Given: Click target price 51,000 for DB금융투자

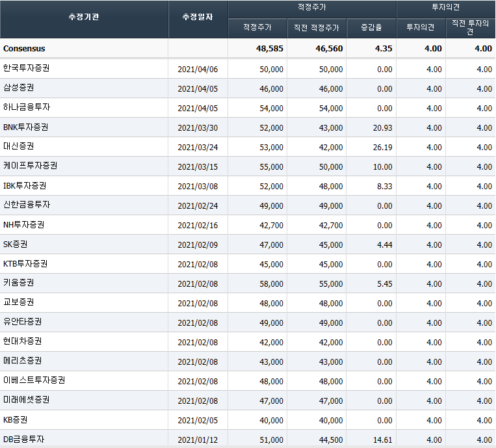Looking at the screenshot, I should point(272,440).
